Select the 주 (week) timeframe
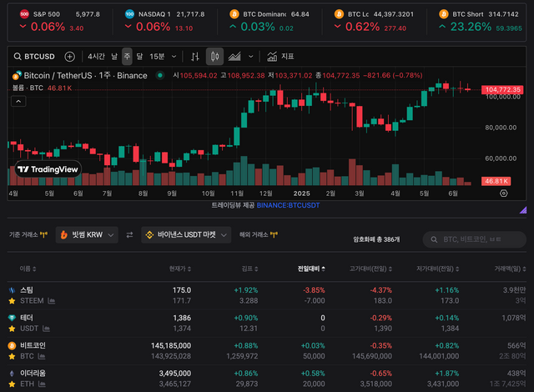 click(x=127, y=57)
